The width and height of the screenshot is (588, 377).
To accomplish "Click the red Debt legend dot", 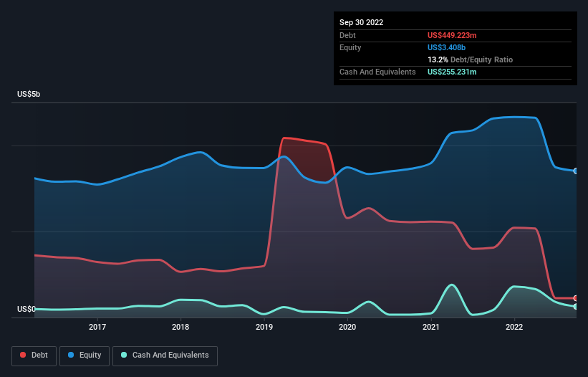I will 23,355.
